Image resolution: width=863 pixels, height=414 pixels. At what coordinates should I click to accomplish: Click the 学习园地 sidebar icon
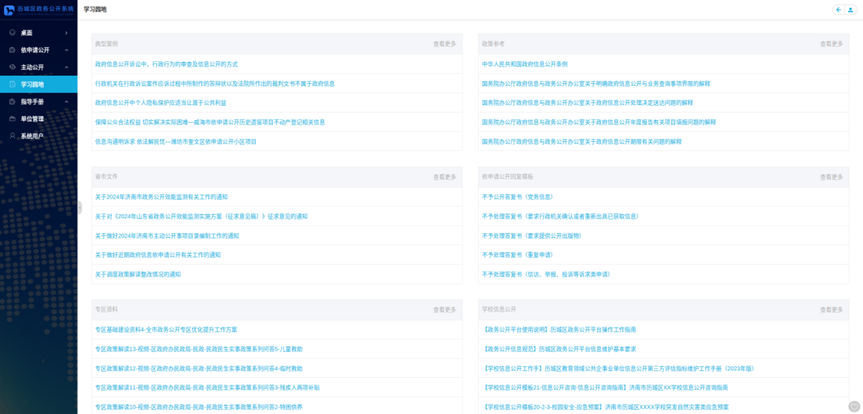pyautogui.click(x=12, y=85)
